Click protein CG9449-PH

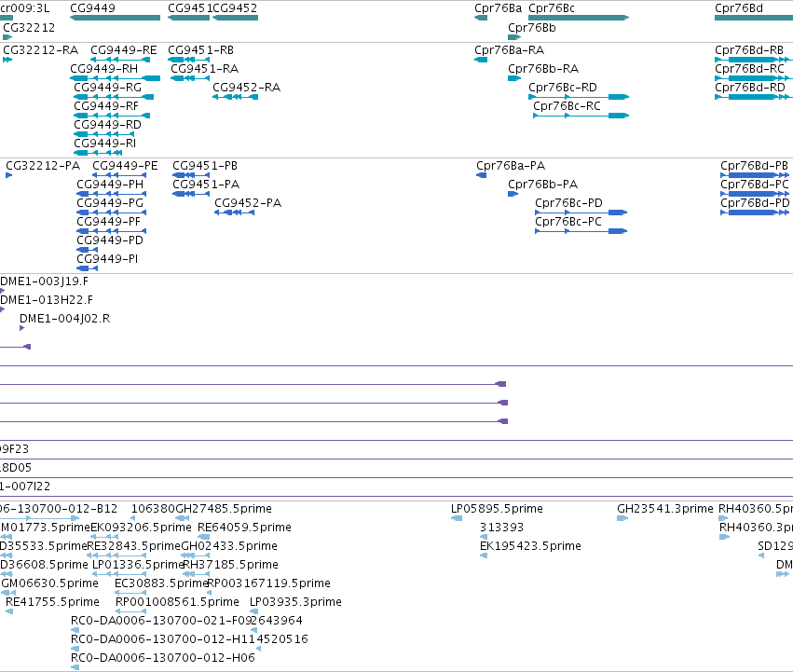click(x=110, y=185)
